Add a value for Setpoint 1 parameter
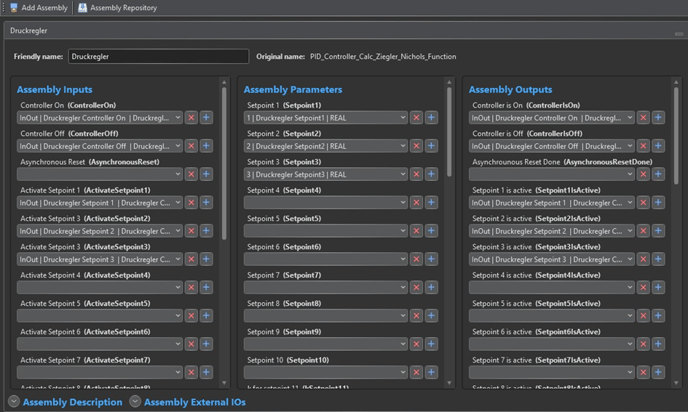688x412 pixels. [x=431, y=118]
